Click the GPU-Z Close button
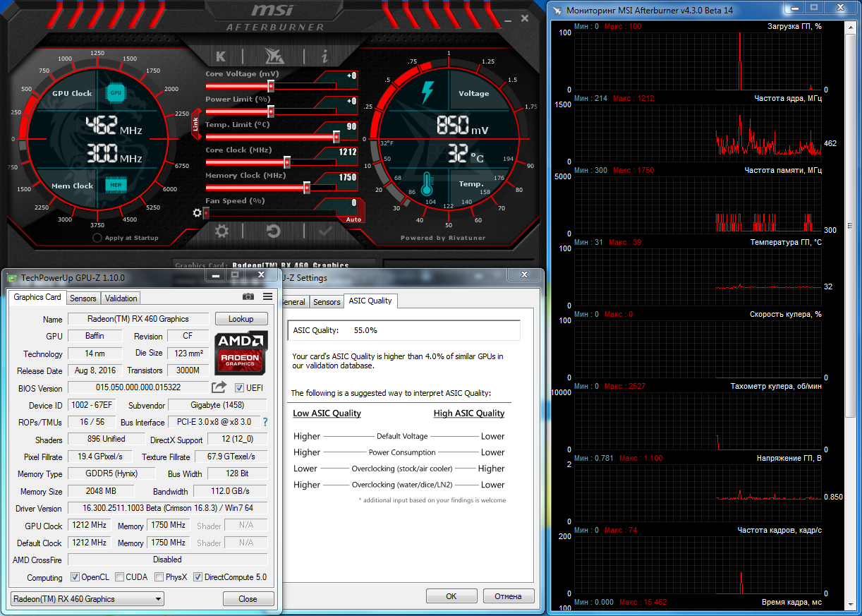The image size is (862, 616). pyautogui.click(x=248, y=599)
